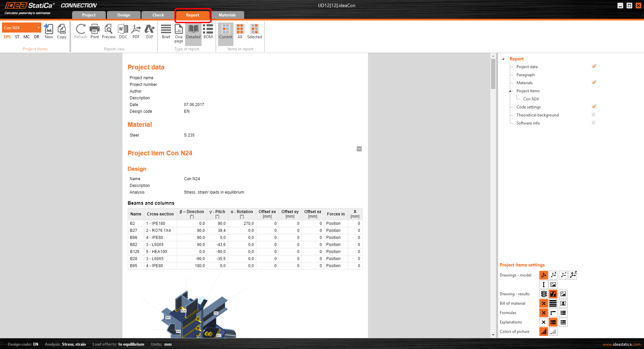The width and height of the screenshot is (644, 349).
Task: Choose the Brief report type
Action: click(x=166, y=32)
